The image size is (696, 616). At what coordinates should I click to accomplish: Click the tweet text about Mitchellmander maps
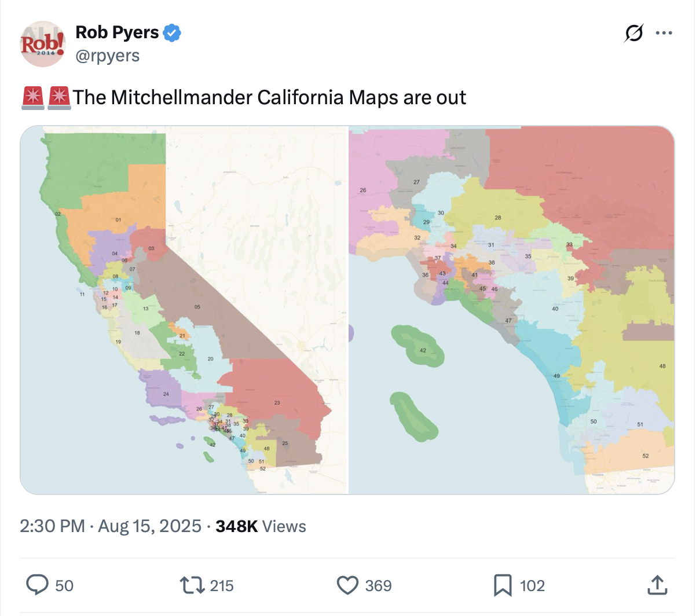click(x=269, y=97)
